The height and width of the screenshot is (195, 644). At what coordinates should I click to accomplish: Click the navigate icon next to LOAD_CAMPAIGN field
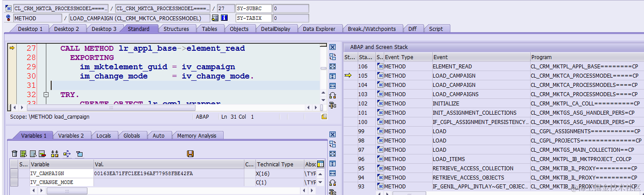(x=215, y=18)
